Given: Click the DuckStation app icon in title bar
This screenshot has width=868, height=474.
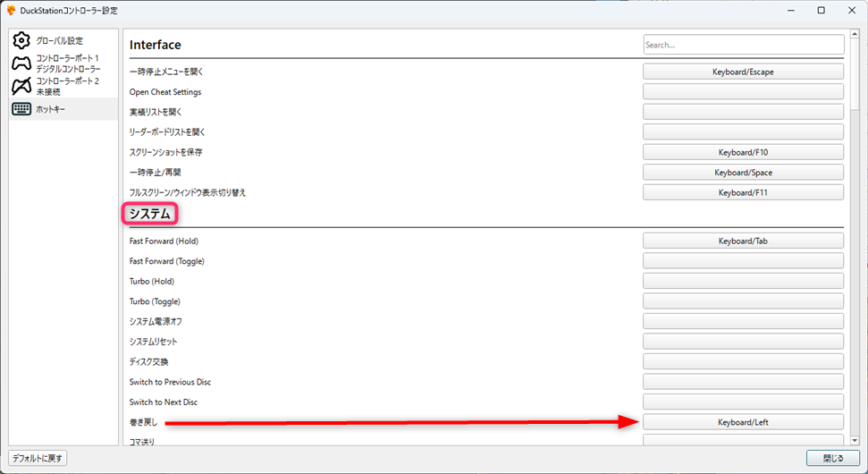Looking at the screenshot, I should tap(11, 11).
